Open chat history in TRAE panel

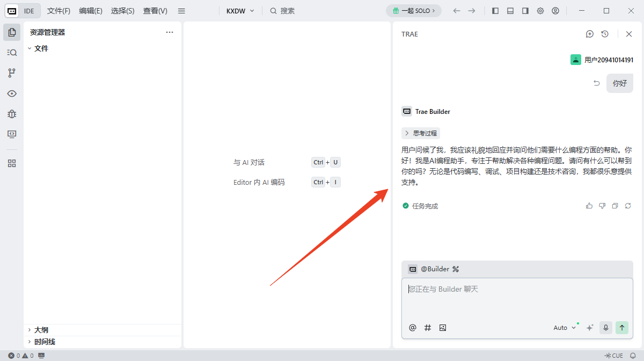[605, 34]
